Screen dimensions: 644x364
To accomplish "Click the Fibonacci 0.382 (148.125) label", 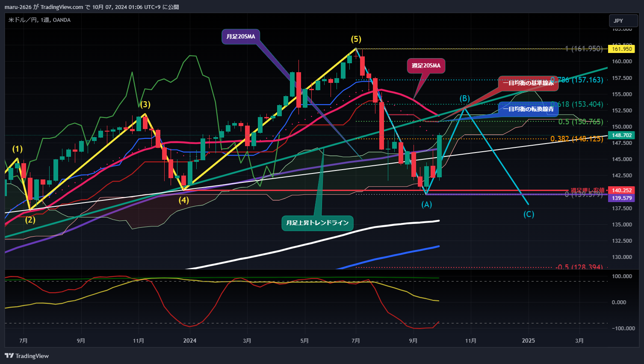I will coord(576,139).
